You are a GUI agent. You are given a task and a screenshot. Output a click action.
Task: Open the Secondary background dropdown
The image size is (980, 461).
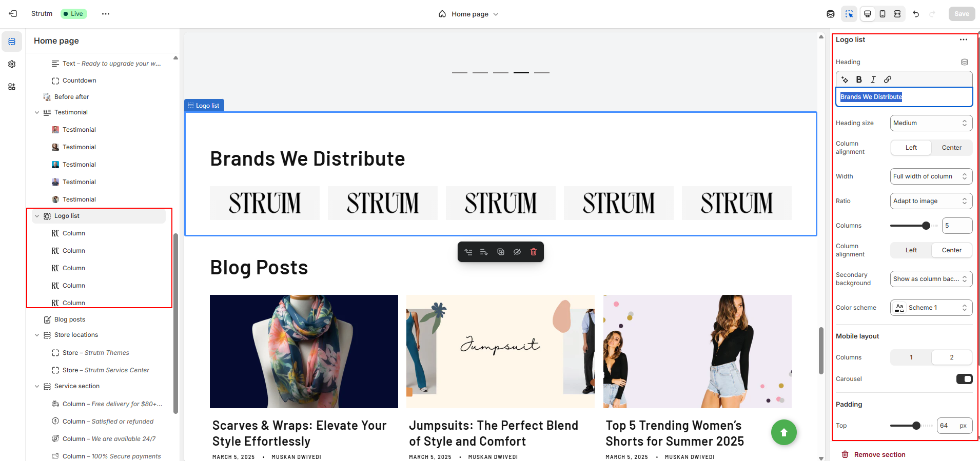pos(931,279)
